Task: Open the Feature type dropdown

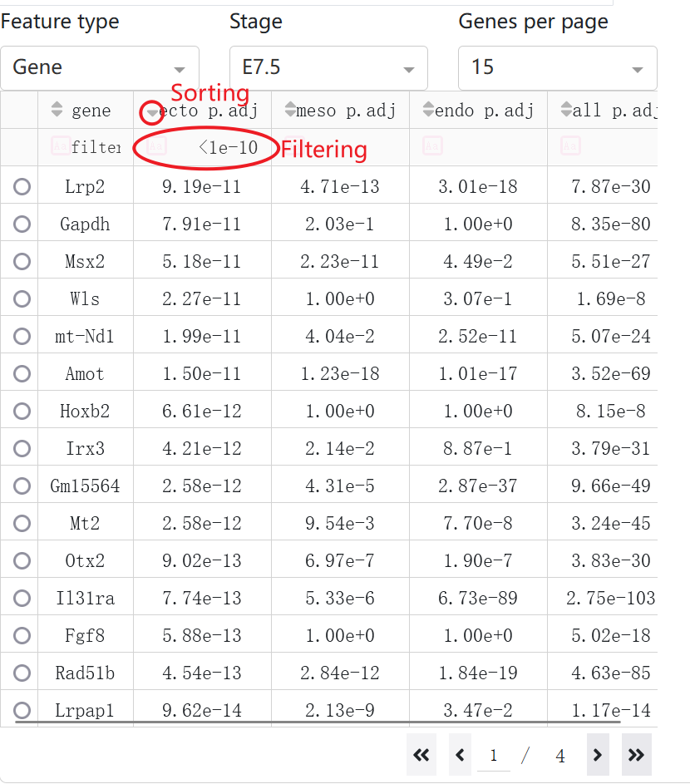Action: point(100,68)
